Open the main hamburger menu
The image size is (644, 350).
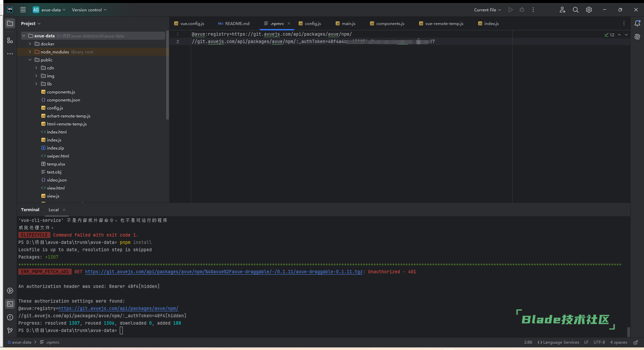tap(23, 10)
